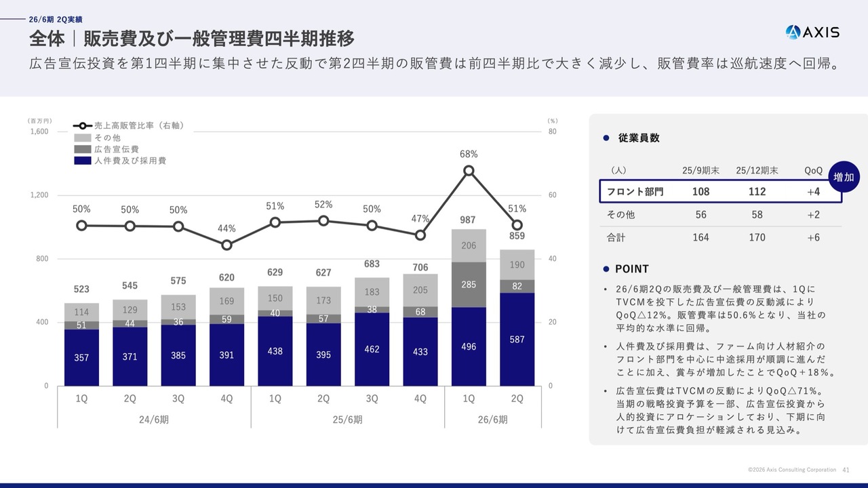Viewport: 868px width, 488px height.
Task: Select the フロント部門 row label
Action: click(x=635, y=192)
